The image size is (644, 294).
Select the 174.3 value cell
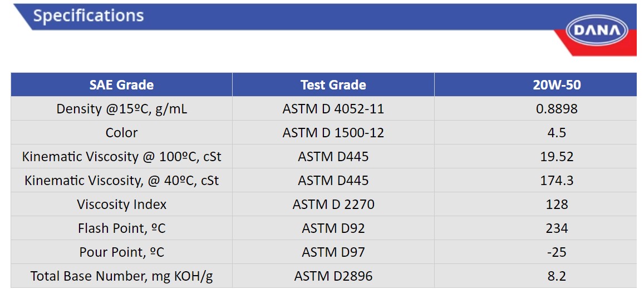557,181
